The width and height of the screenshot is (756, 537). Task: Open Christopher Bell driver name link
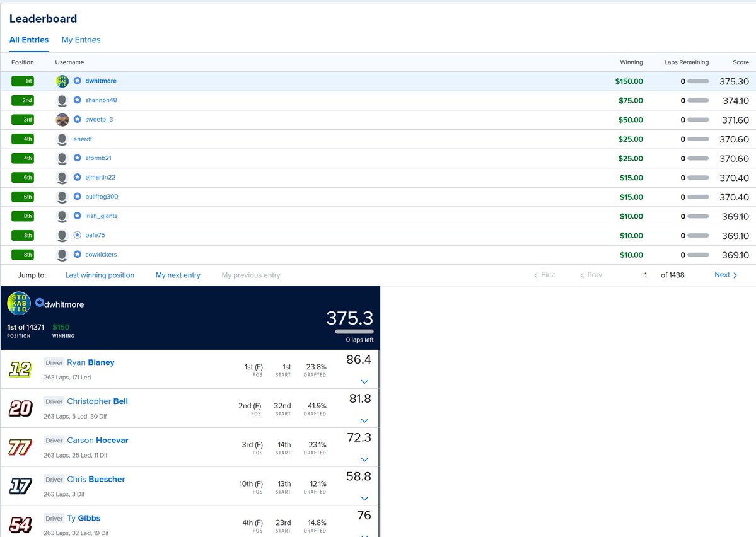point(97,401)
